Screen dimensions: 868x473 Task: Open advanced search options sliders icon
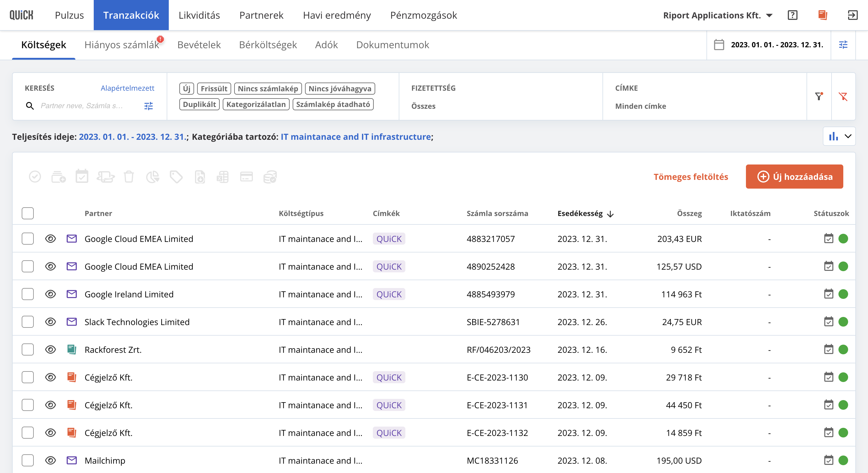pyautogui.click(x=148, y=106)
